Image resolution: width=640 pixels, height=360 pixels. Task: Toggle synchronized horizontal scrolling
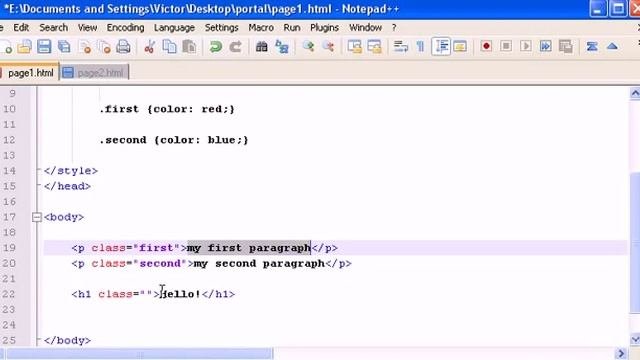click(x=374, y=47)
